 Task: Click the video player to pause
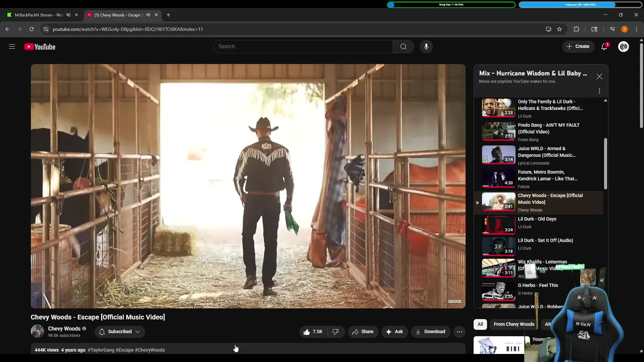[x=248, y=186]
